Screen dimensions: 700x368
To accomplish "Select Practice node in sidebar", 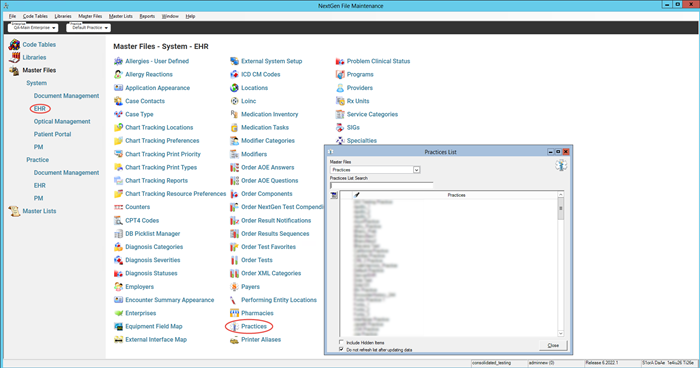I will point(38,160).
